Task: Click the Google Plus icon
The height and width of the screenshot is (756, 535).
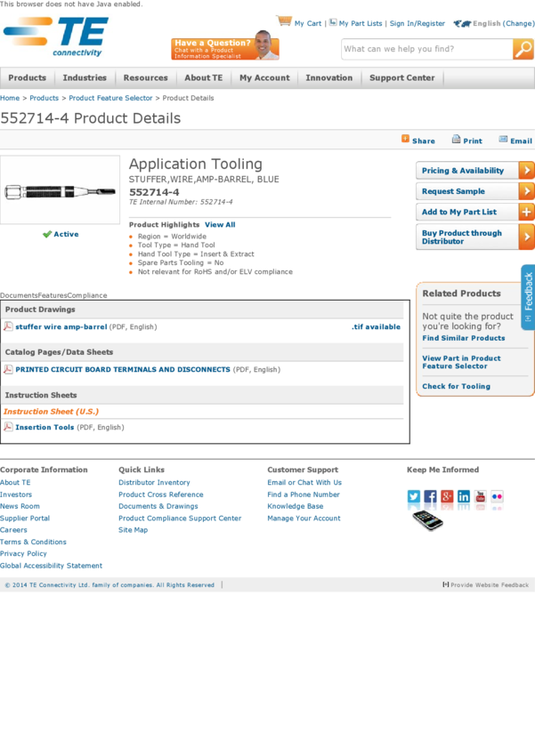Action: pyautogui.click(x=447, y=496)
